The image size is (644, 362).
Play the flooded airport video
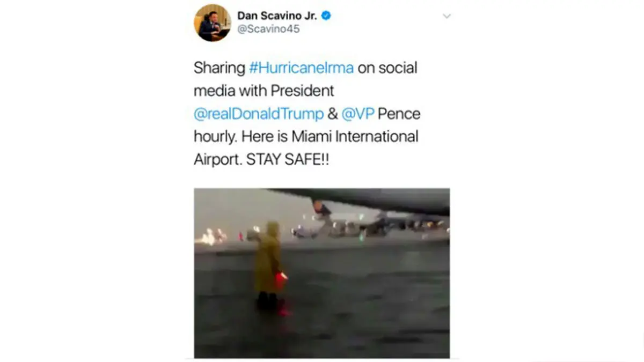pyautogui.click(x=321, y=273)
